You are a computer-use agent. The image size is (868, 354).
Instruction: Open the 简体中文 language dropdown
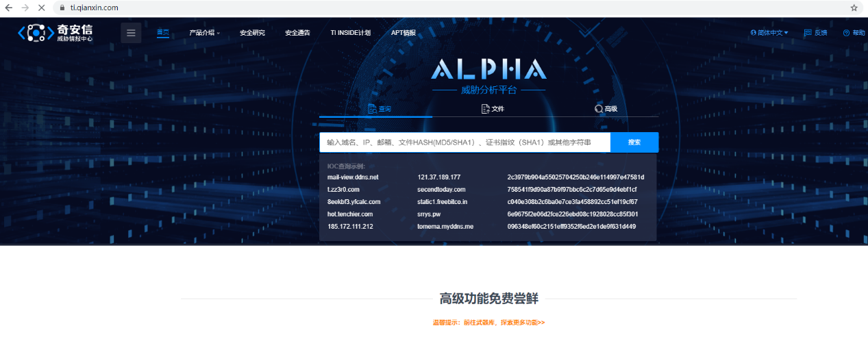[x=769, y=33]
